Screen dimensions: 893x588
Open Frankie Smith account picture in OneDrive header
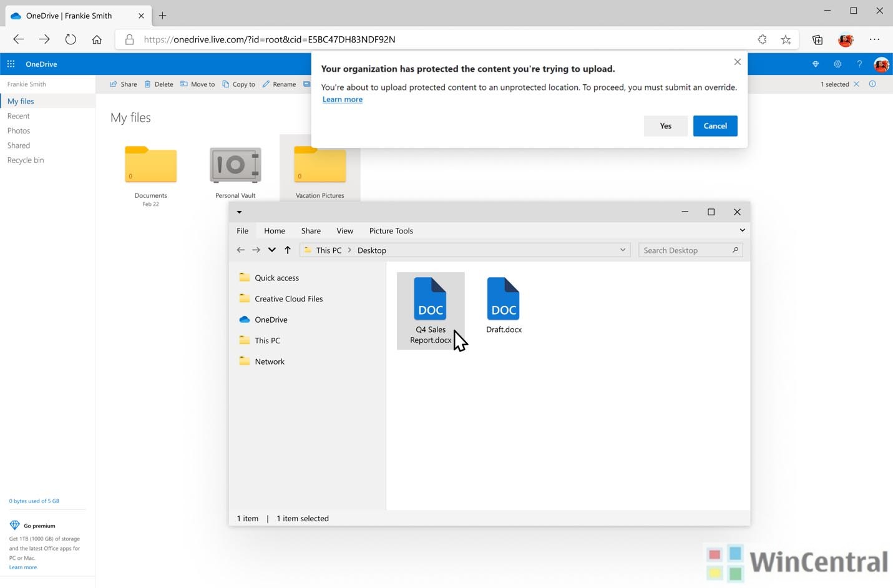tap(881, 64)
